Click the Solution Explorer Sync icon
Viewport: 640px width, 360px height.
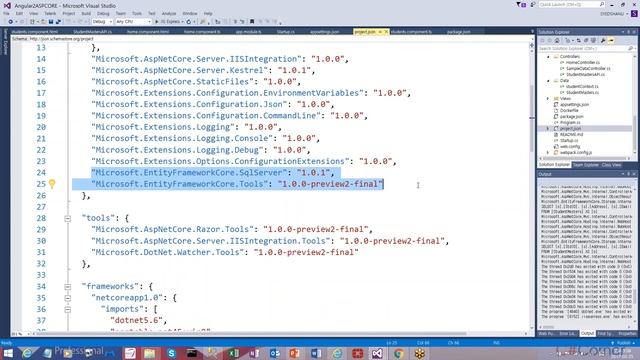coord(578,40)
